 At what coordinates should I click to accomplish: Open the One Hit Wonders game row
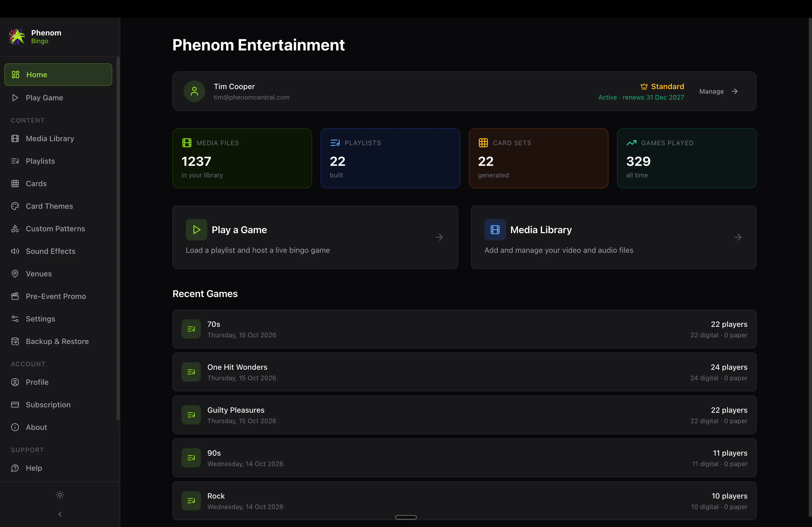464,372
